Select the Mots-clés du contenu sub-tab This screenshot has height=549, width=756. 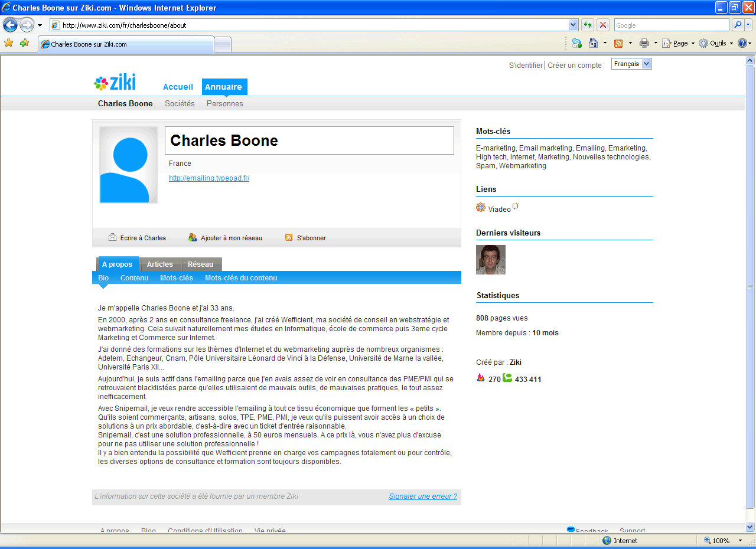coord(241,278)
